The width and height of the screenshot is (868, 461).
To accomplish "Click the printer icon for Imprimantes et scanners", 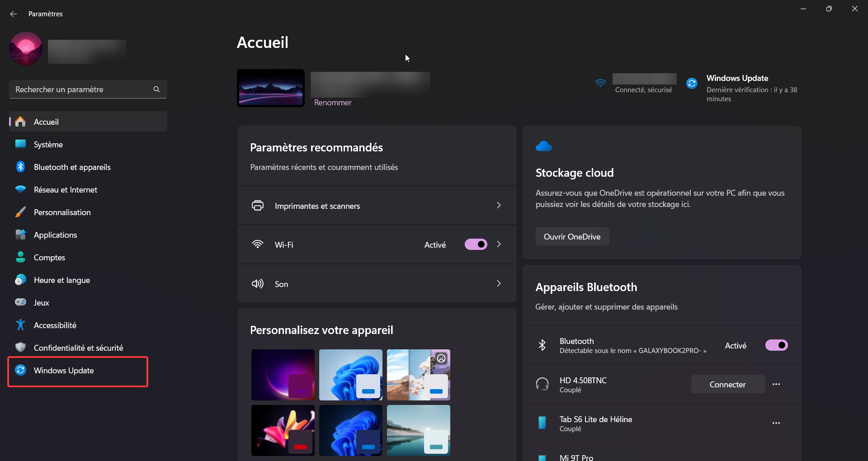I will [258, 206].
